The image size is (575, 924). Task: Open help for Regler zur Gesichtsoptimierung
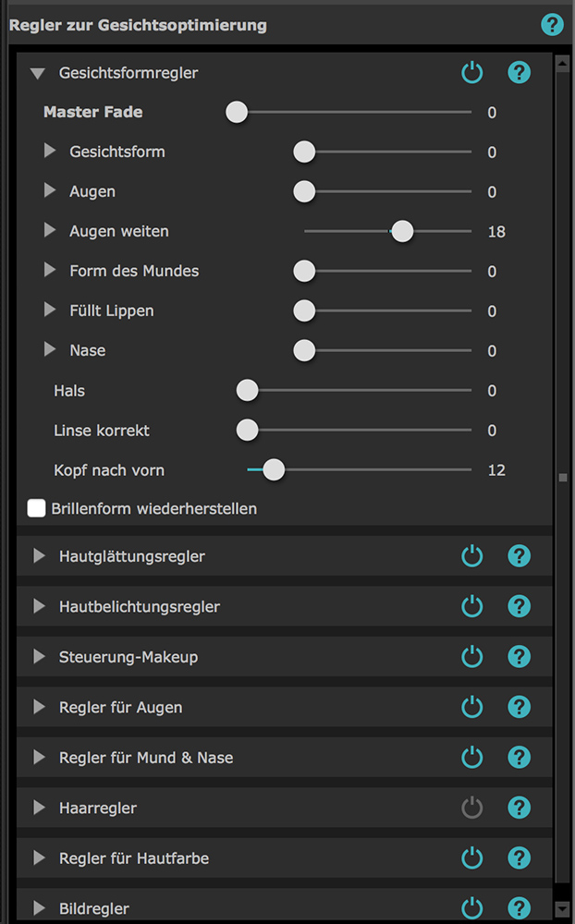552,25
